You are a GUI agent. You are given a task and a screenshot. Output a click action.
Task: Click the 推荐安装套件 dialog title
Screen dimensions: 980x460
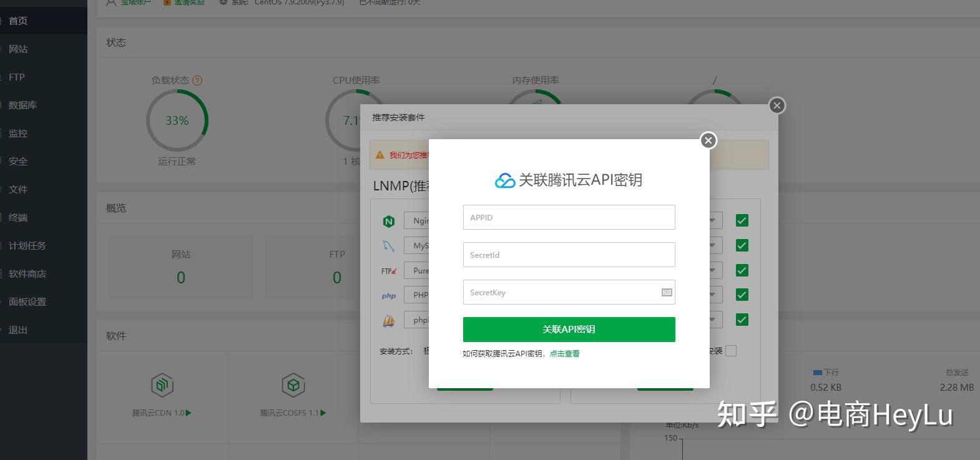point(398,117)
